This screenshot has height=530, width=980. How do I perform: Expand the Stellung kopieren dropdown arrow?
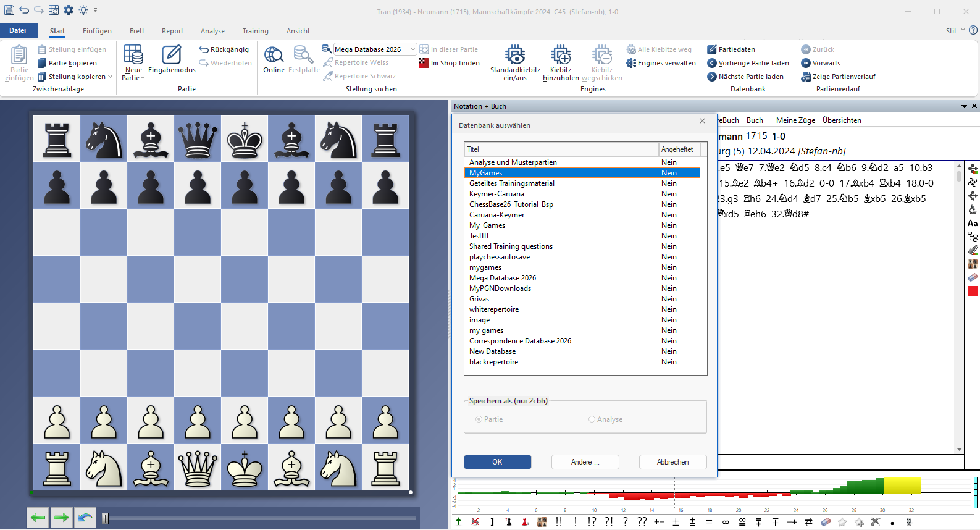(x=110, y=77)
